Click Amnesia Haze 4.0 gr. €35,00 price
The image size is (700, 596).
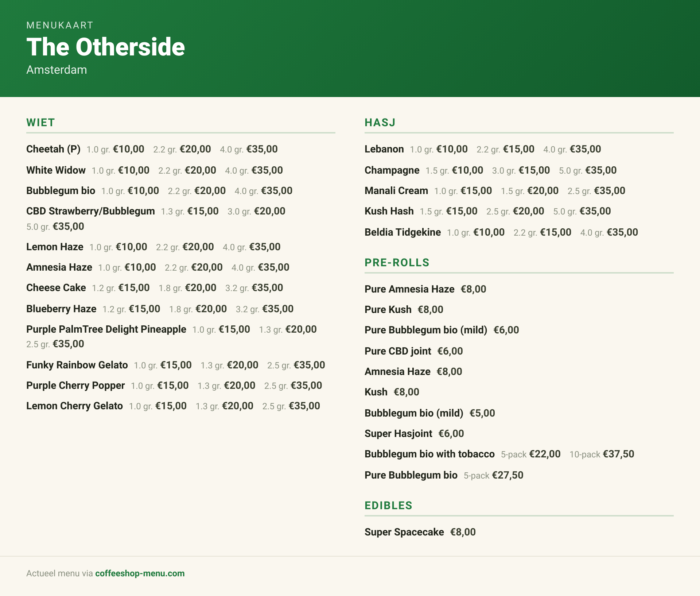260,267
